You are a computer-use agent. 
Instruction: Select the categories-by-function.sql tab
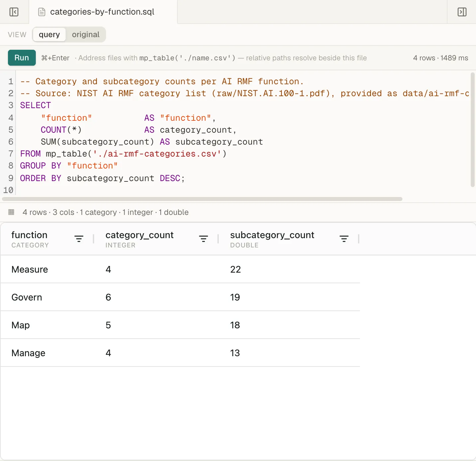click(x=103, y=12)
